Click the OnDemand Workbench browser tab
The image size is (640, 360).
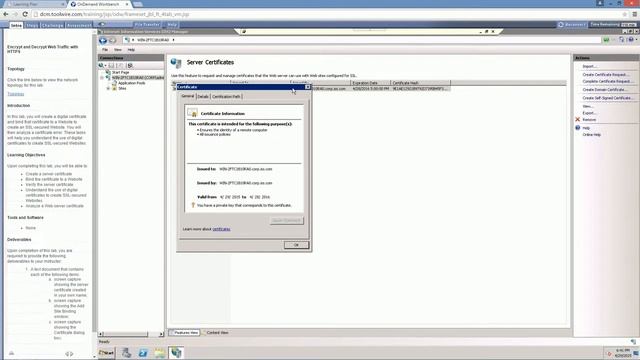click(99, 4)
